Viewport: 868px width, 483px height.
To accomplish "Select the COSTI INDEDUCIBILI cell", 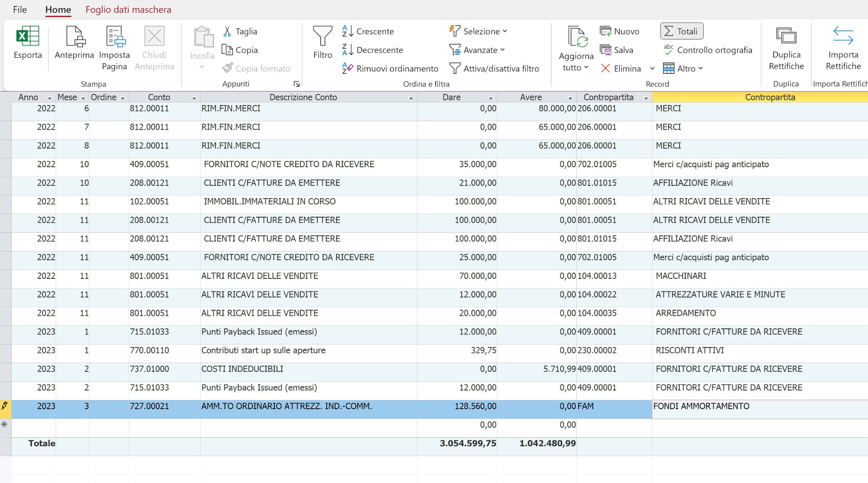I will pyautogui.click(x=309, y=372).
